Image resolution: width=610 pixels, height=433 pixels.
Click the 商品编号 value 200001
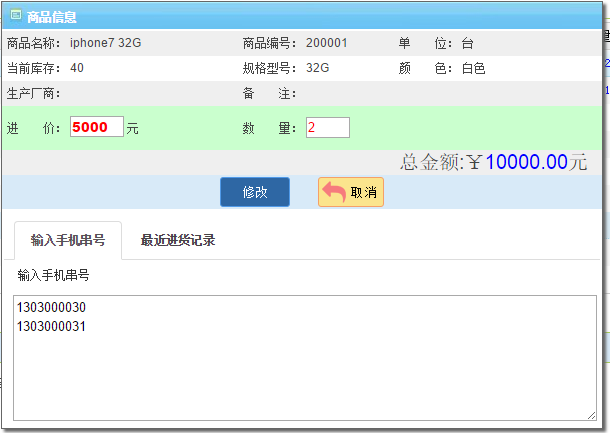[x=327, y=43]
